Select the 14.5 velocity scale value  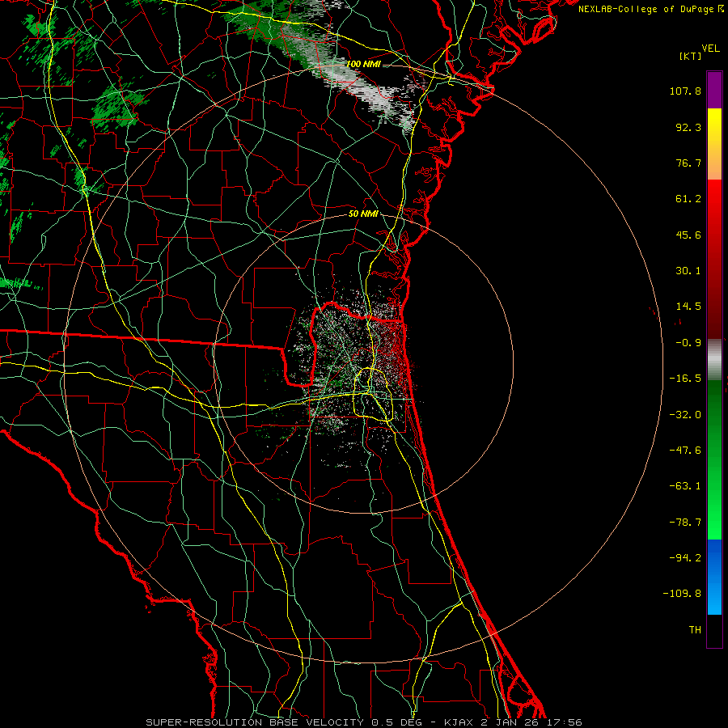coord(688,307)
